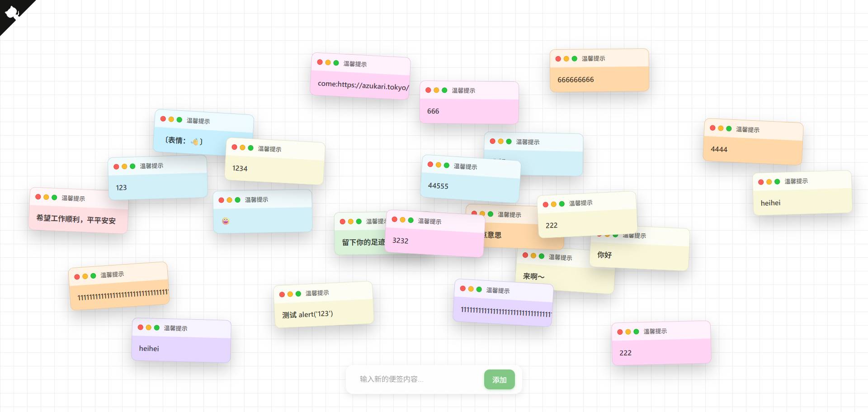
Task: Click the 来啊～ note text
Action: [x=534, y=276]
